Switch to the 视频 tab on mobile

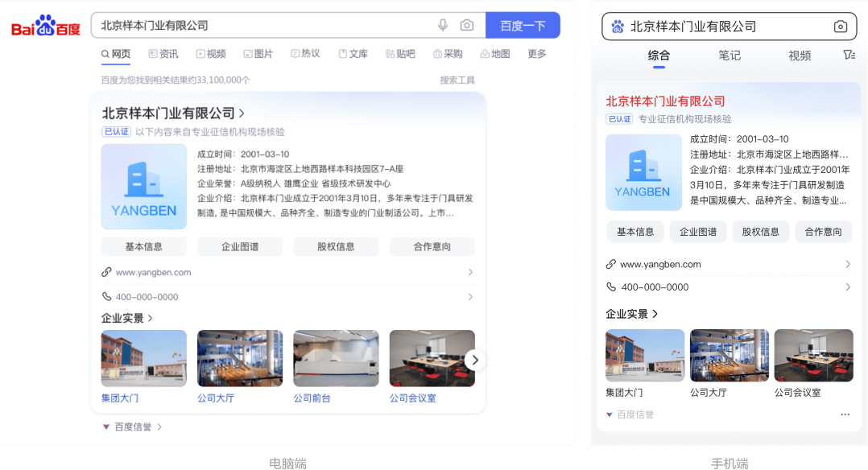pos(800,56)
